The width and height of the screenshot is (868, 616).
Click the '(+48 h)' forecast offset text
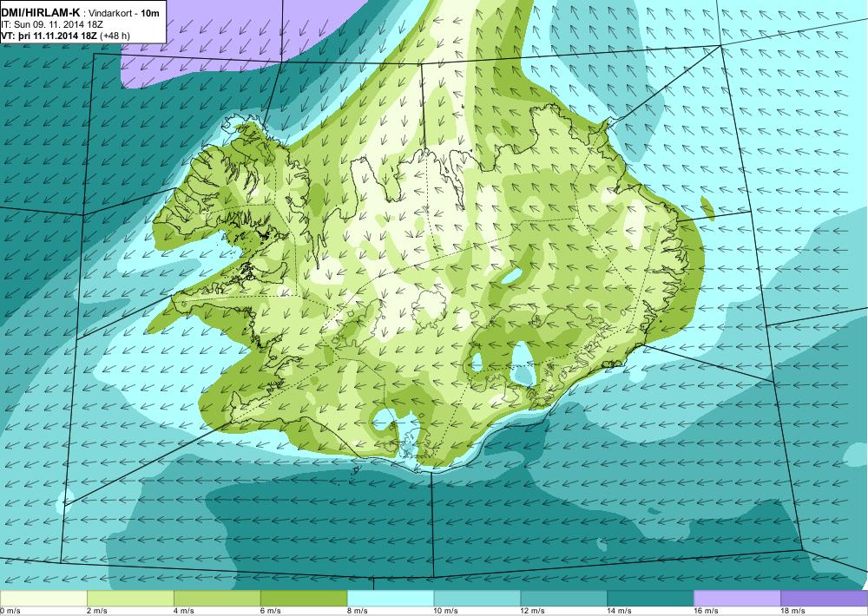coord(115,36)
